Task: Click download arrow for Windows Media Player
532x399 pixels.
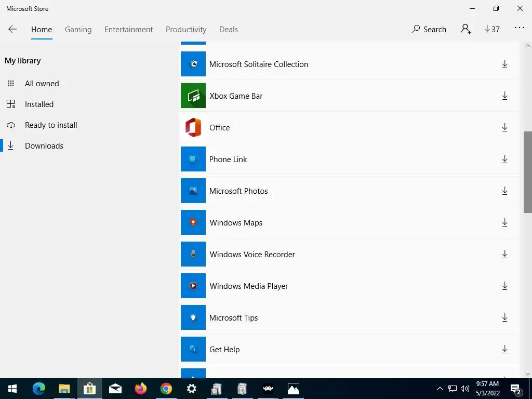Action: click(x=504, y=286)
